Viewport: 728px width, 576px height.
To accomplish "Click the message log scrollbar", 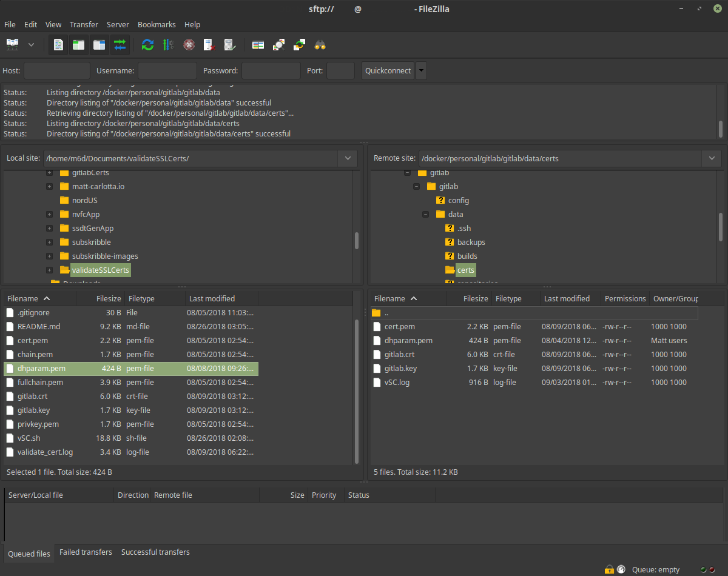I will [720, 129].
